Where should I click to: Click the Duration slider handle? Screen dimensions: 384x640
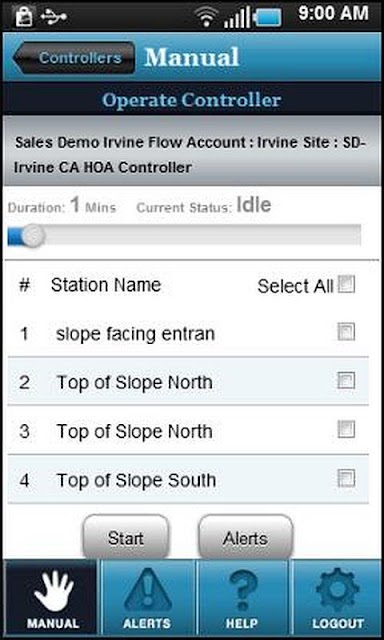point(32,236)
